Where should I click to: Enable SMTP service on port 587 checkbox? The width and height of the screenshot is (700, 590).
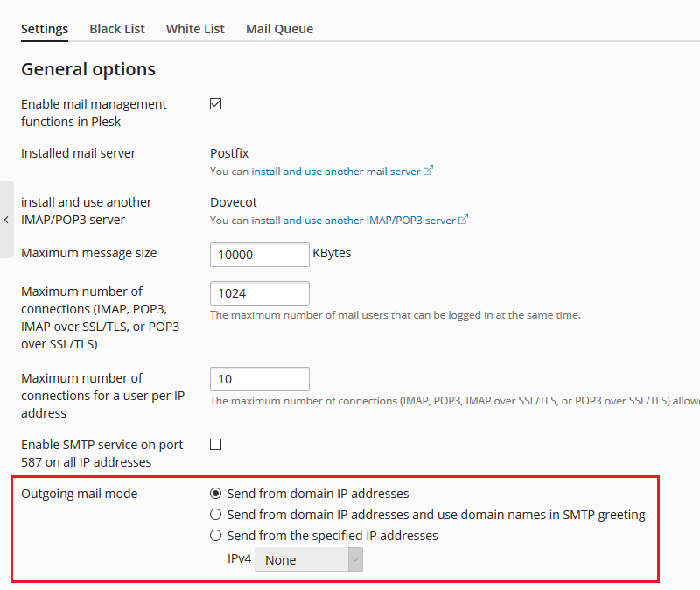[216, 445]
